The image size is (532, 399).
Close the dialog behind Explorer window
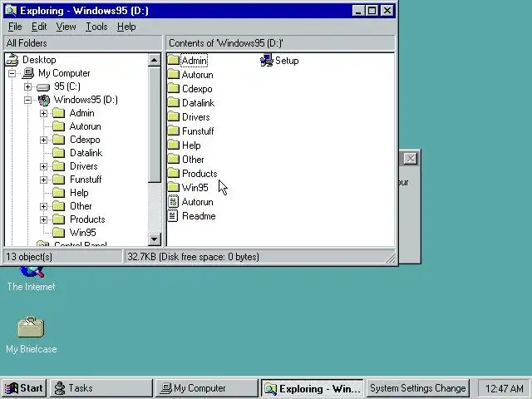click(x=411, y=159)
